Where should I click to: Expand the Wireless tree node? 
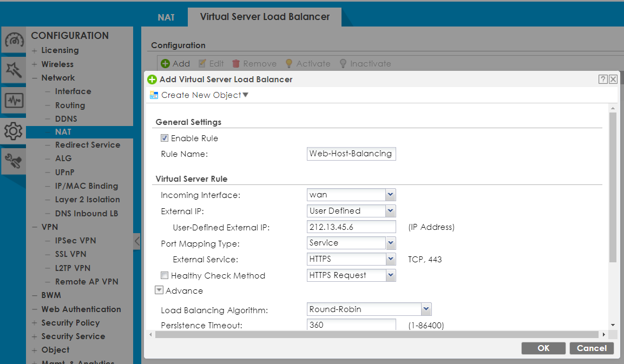pos(34,64)
